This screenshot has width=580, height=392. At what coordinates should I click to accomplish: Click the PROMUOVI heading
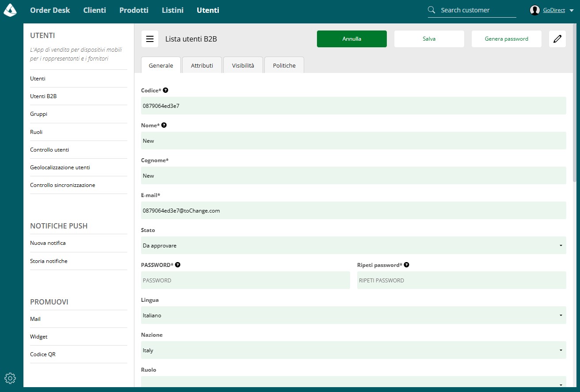49,302
